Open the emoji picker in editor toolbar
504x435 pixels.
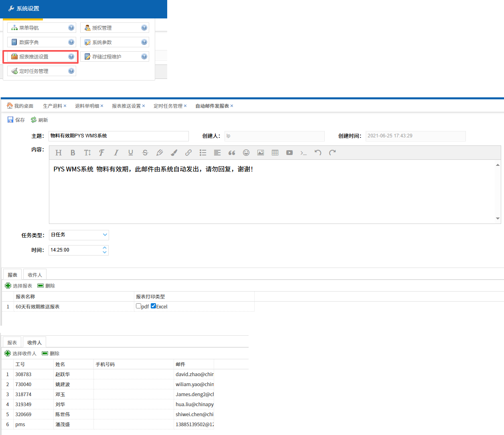click(x=246, y=153)
